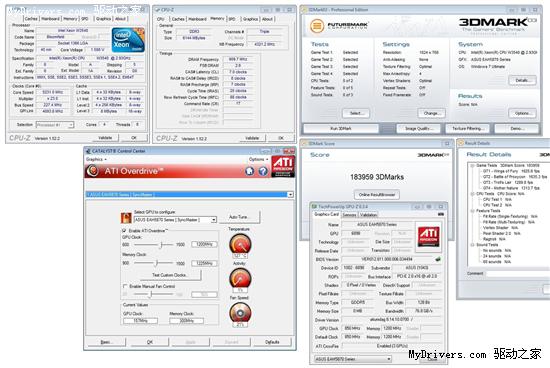550x368 pixels.
Task: Open the Graphics menu in Catalyst Control Center
Action: pyautogui.click(x=96, y=159)
